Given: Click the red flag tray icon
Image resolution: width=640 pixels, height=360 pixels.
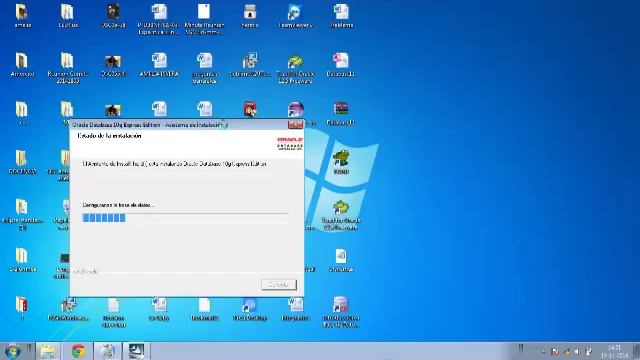Looking at the screenshot, I should coord(555,351).
